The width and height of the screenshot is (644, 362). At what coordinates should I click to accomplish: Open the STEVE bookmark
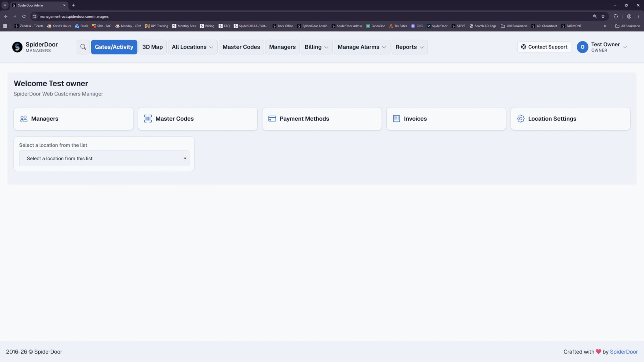[458, 26]
